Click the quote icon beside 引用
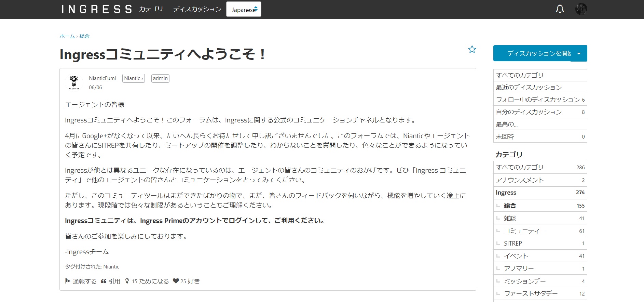644x302 pixels. click(104, 281)
